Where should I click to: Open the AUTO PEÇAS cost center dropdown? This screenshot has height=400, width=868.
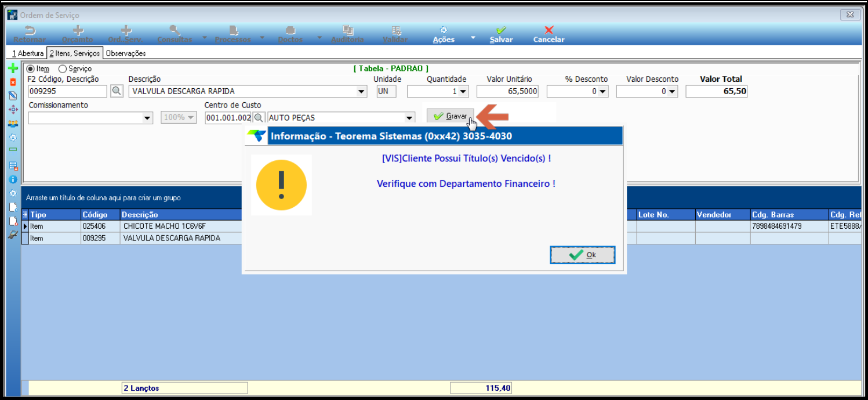tap(410, 118)
